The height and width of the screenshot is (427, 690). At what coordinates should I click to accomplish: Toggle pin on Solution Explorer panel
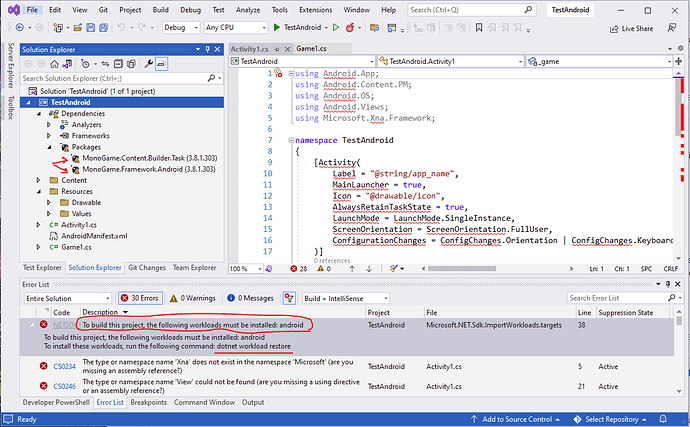(207, 49)
